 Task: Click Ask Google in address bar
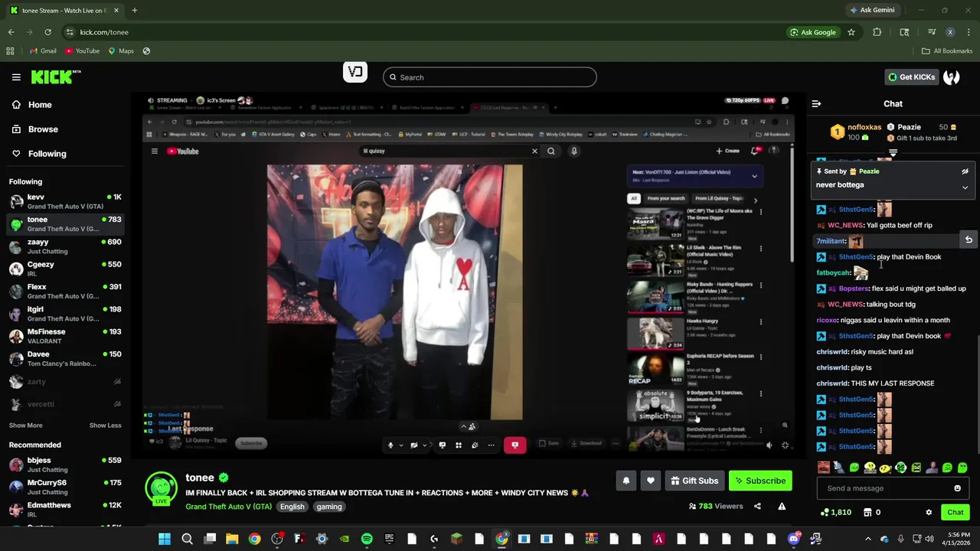(x=813, y=32)
